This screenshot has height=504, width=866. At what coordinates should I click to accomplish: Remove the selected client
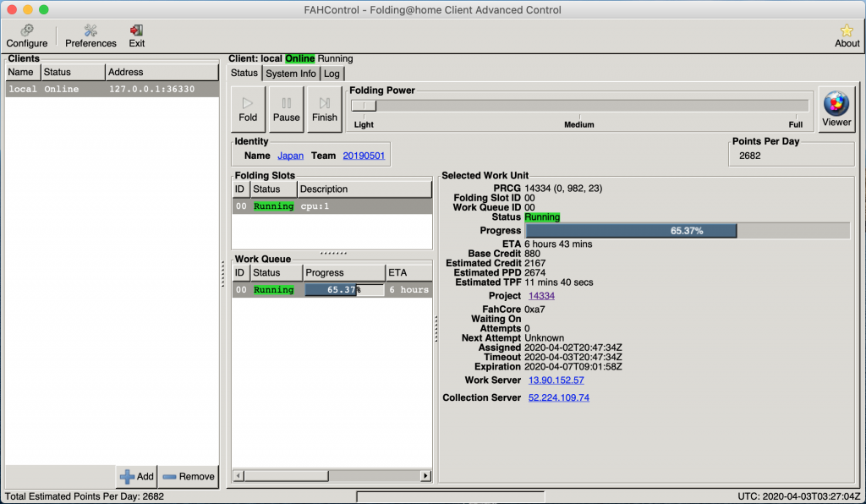point(189,476)
